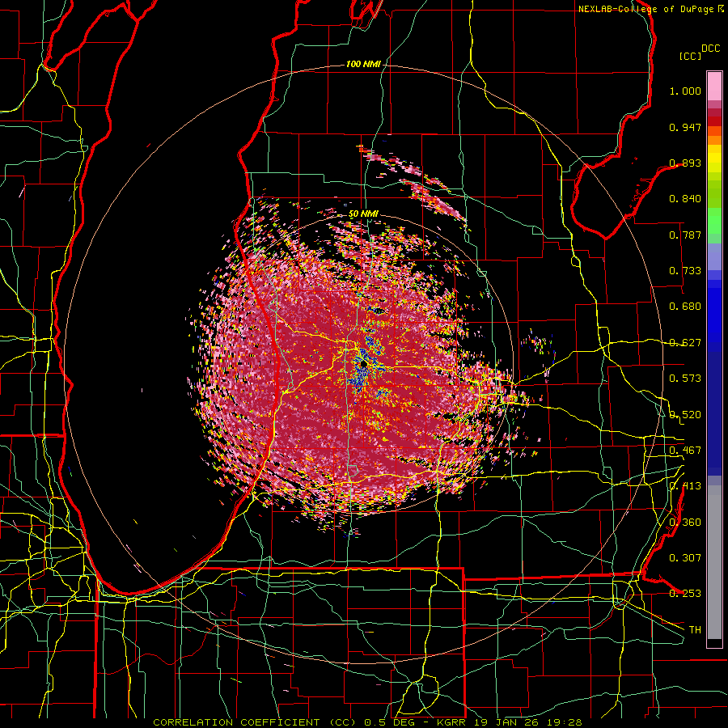This screenshot has height=728, width=728.
Task: Click the DCC label above the scale
Action: point(711,49)
